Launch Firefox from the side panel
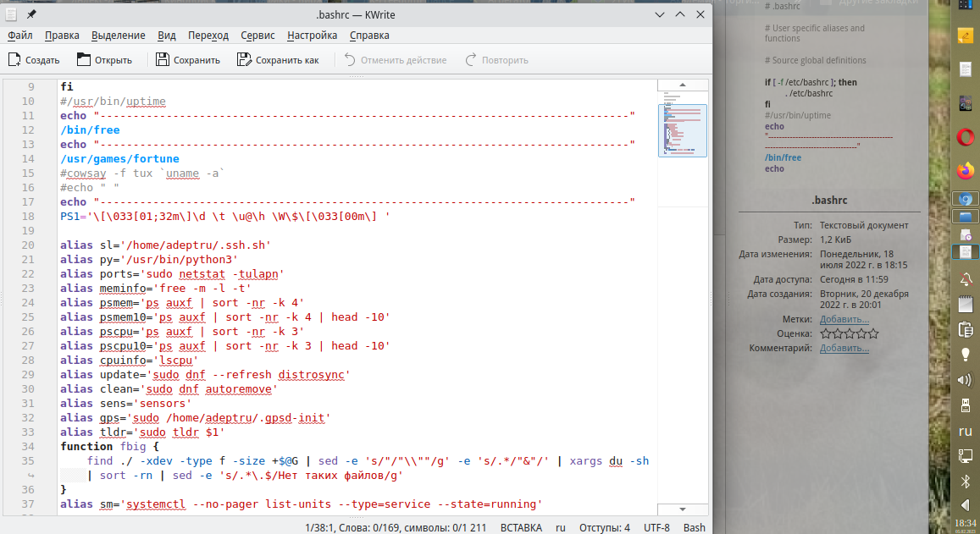The width and height of the screenshot is (980, 534). coord(965,170)
